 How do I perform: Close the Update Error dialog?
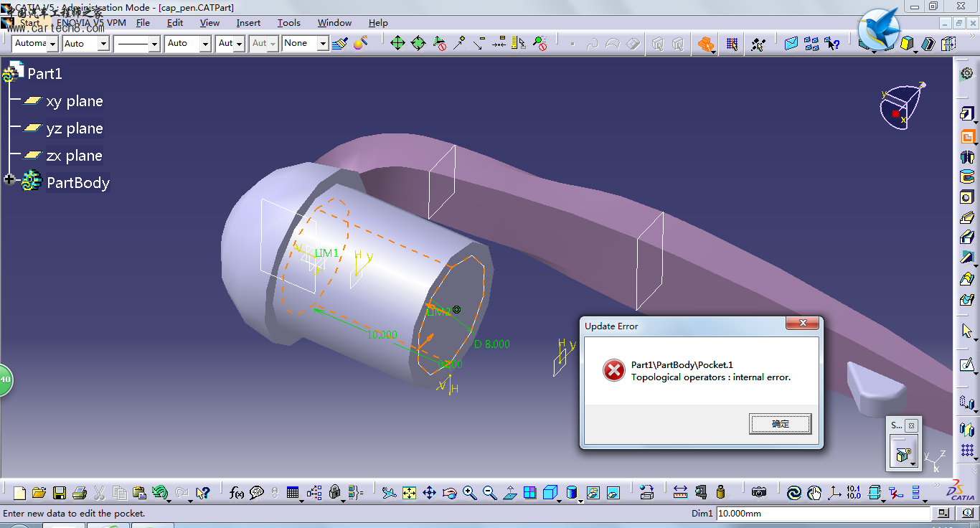tap(803, 324)
